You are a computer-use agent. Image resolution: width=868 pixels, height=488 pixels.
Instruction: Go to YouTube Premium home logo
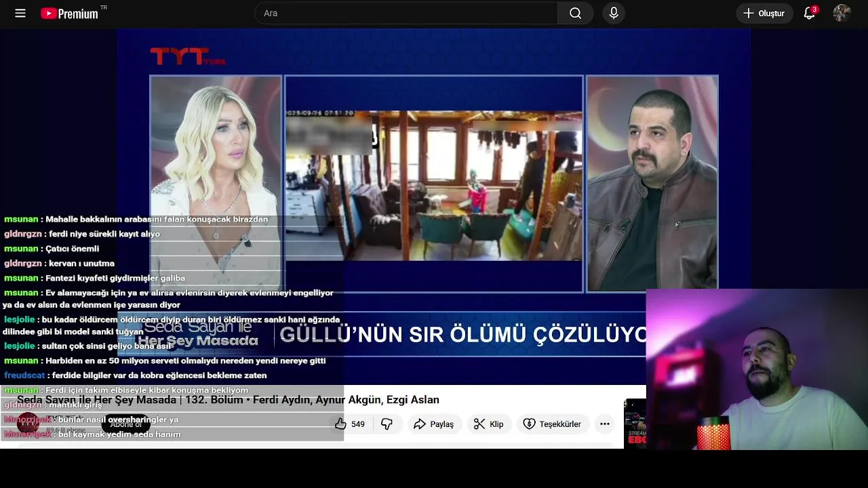[x=69, y=14]
